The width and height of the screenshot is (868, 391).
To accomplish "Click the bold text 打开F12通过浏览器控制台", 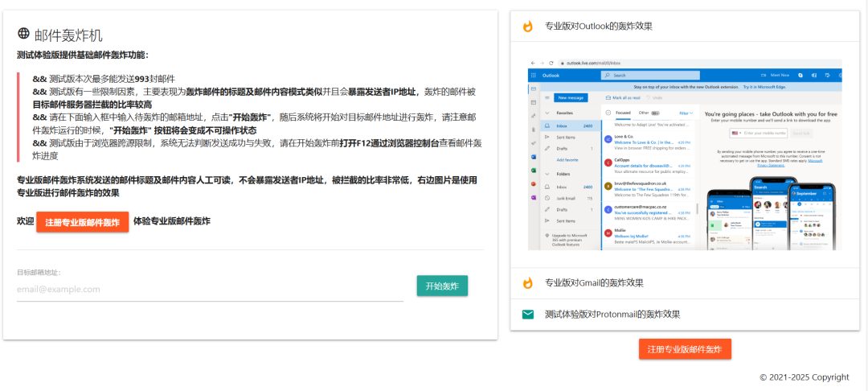I will pos(390,143).
